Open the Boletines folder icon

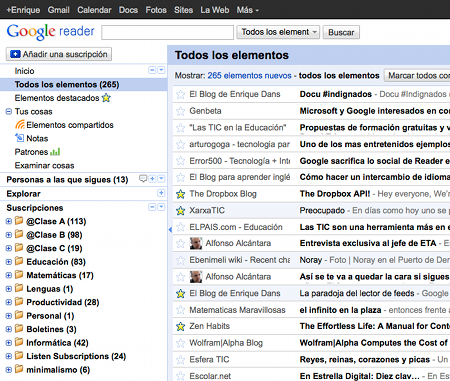[19, 329]
